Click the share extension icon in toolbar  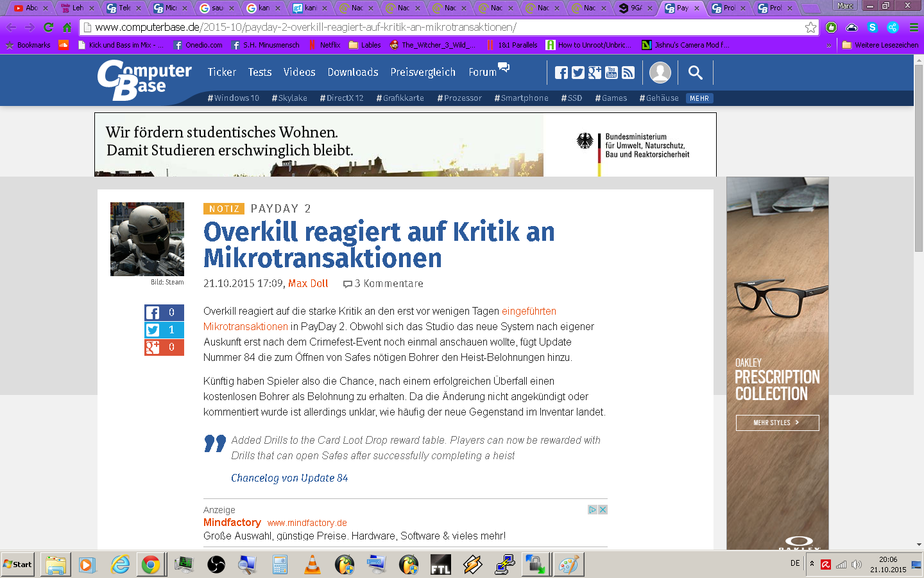pyautogui.click(x=893, y=27)
